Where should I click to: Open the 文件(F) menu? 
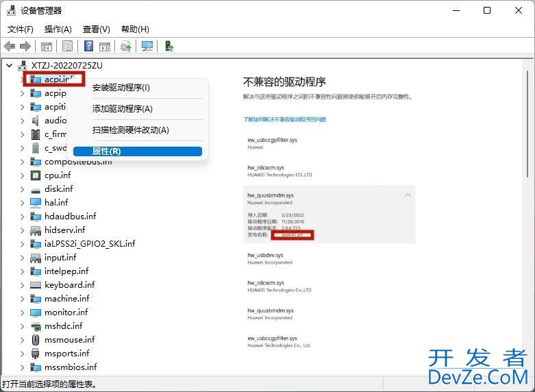pyautogui.click(x=21, y=29)
